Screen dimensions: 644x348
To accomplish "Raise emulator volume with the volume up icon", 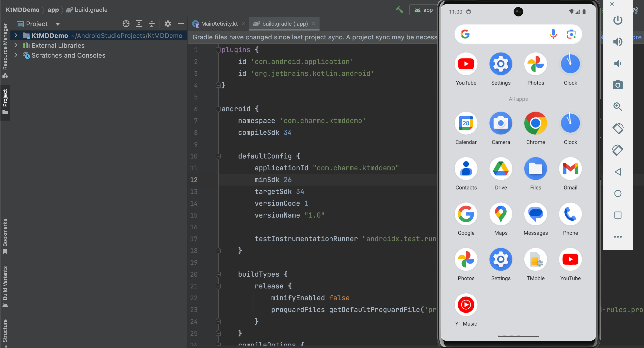I will tap(618, 42).
